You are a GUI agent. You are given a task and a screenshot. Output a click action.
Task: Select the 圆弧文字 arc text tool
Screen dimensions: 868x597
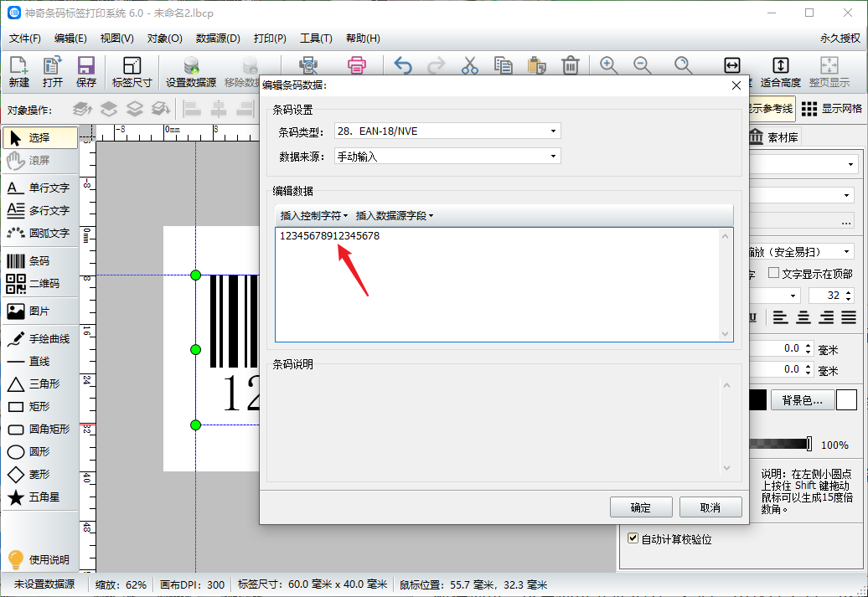[x=39, y=233]
